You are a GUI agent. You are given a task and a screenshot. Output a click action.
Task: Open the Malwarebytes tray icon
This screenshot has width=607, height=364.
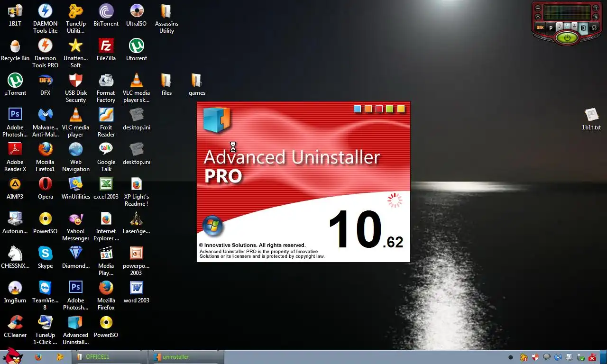tap(558, 357)
